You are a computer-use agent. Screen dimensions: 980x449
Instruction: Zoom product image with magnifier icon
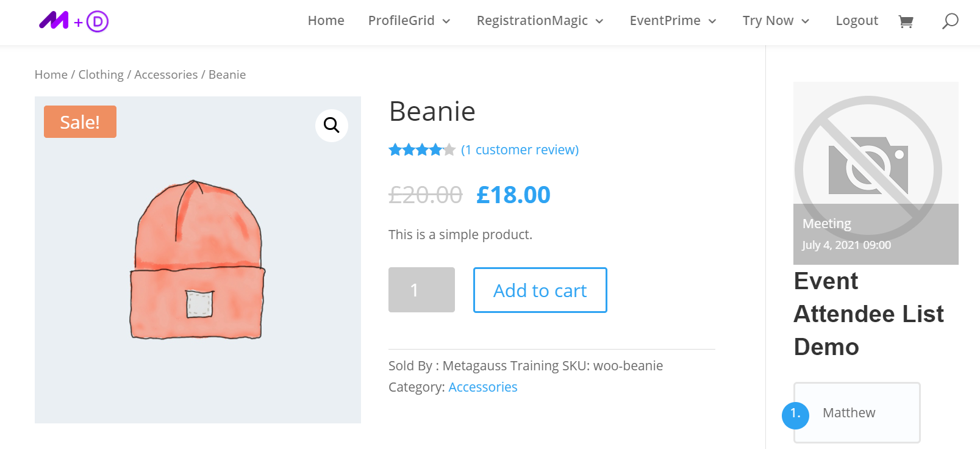[x=332, y=125]
